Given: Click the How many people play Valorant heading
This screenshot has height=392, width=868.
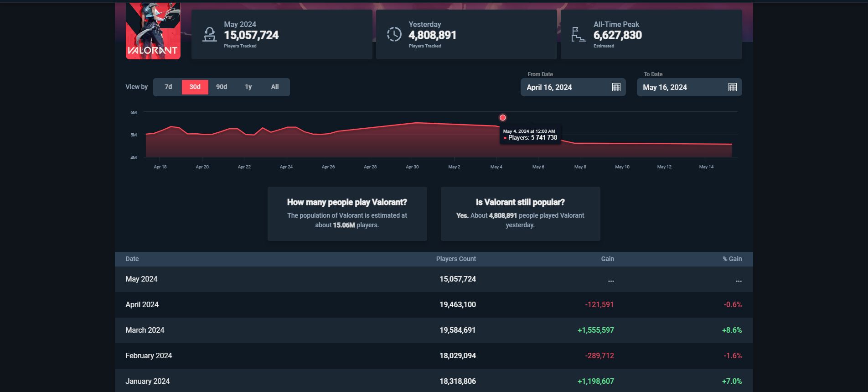Looking at the screenshot, I should (x=347, y=202).
